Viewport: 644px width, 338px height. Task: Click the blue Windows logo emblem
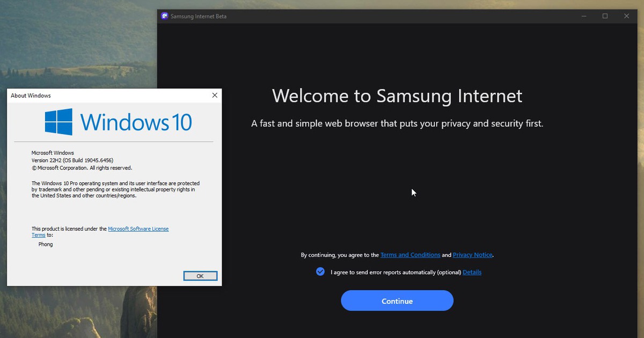(x=58, y=122)
